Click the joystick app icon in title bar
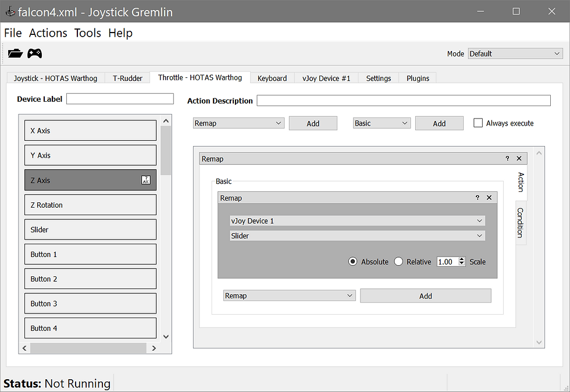Viewport: 570px width, 392px height. 10,12
